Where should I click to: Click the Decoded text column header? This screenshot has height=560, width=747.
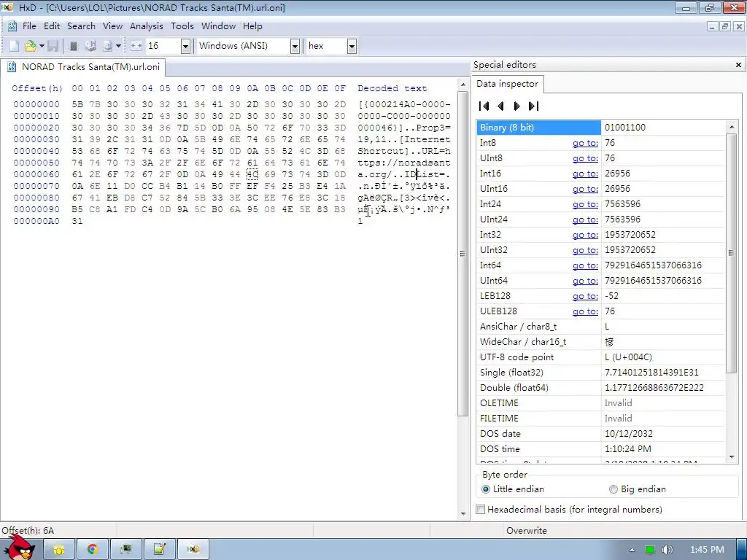coord(392,88)
